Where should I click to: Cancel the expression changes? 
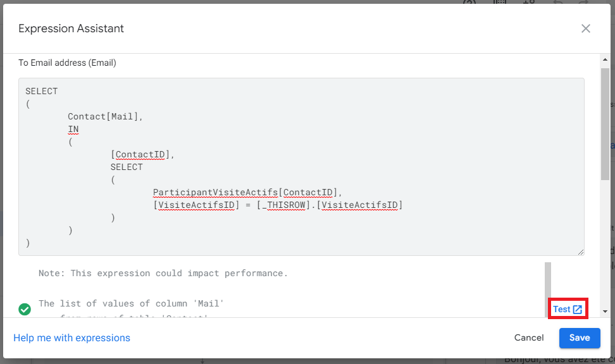point(529,337)
